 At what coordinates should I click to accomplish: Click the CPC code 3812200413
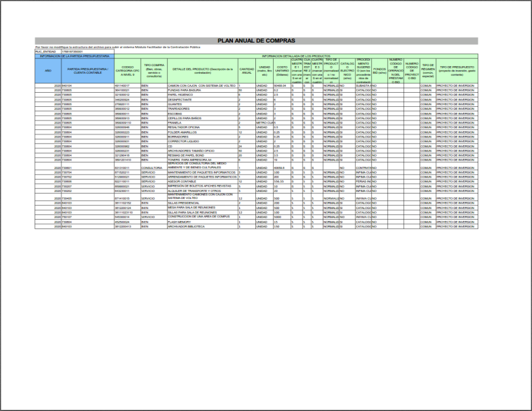click(x=128, y=226)
